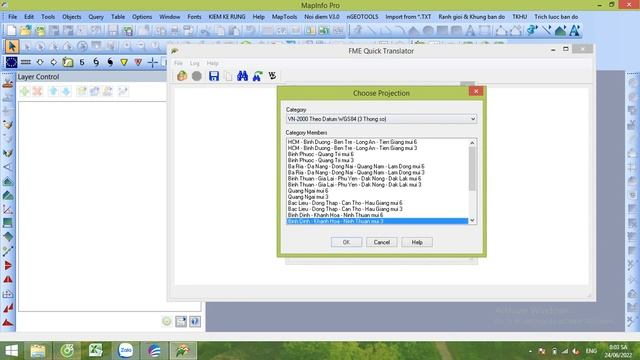This screenshot has width=640, height=360.
Task: Click the blue binoculars Find icon in FME
Action: point(242,76)
